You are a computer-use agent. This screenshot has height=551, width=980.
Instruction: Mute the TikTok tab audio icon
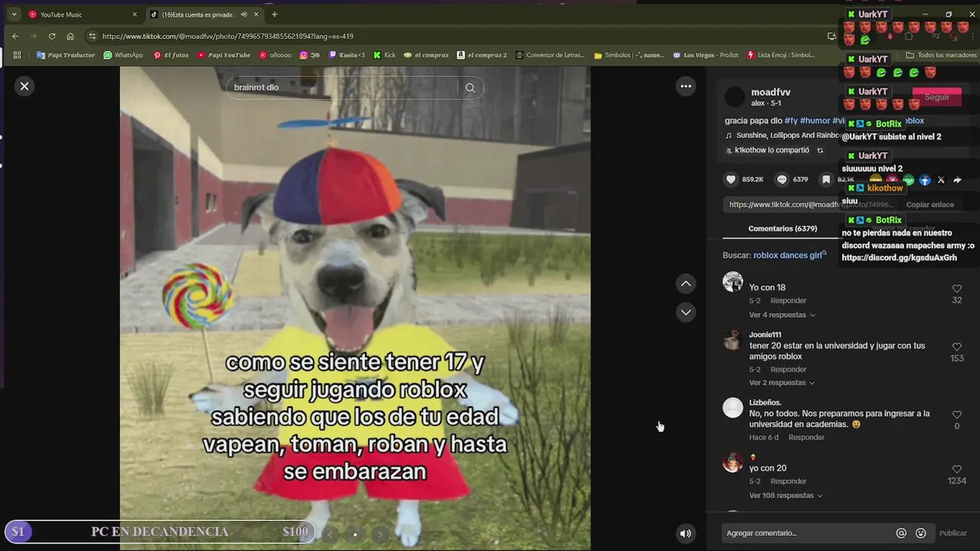[243, 15]
